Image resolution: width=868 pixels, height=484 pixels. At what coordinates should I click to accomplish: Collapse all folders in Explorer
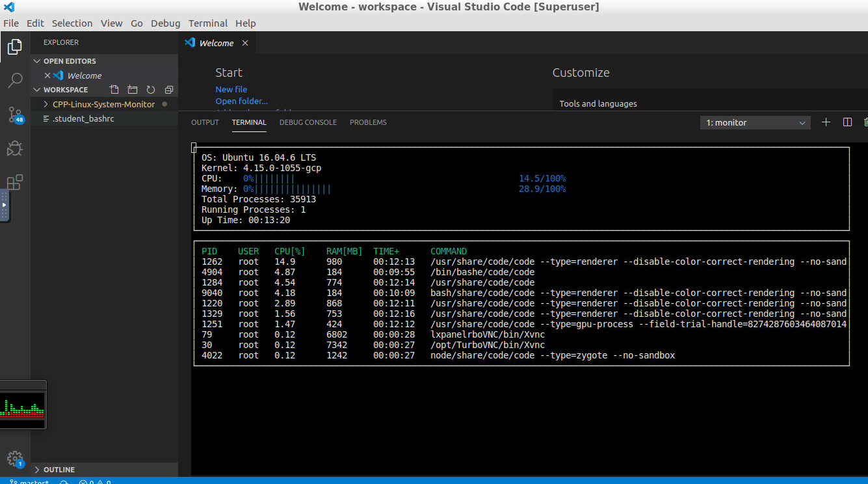(169, 90)
